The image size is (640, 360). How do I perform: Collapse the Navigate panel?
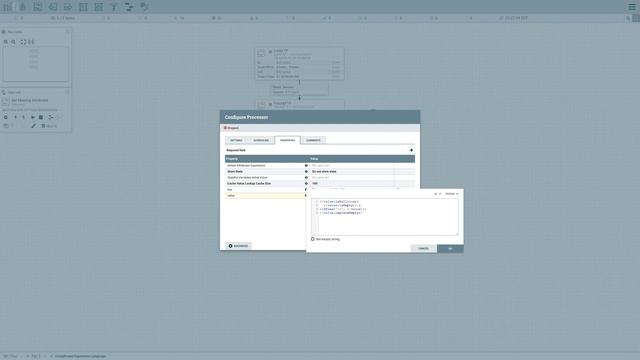(68, 32)
